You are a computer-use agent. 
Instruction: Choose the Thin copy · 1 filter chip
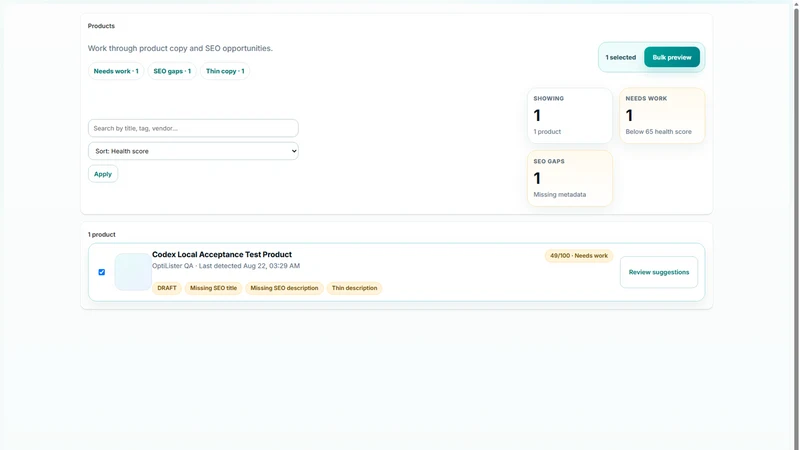coord(225,71)
